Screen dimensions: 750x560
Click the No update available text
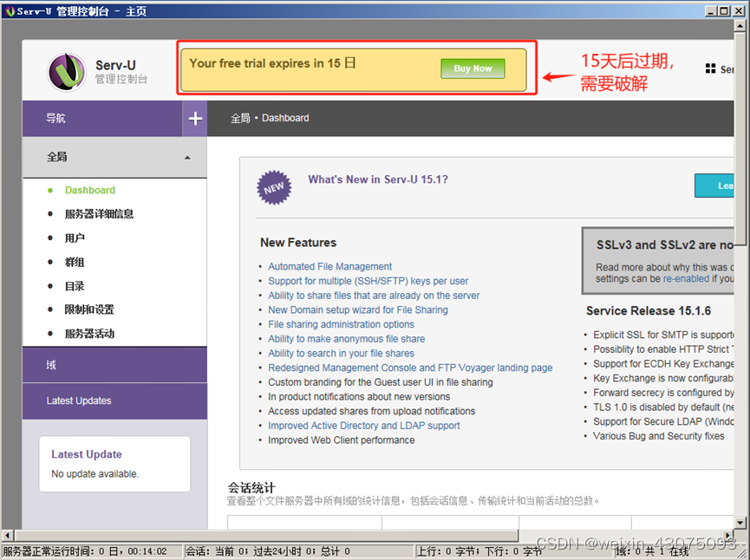(95, 473)
